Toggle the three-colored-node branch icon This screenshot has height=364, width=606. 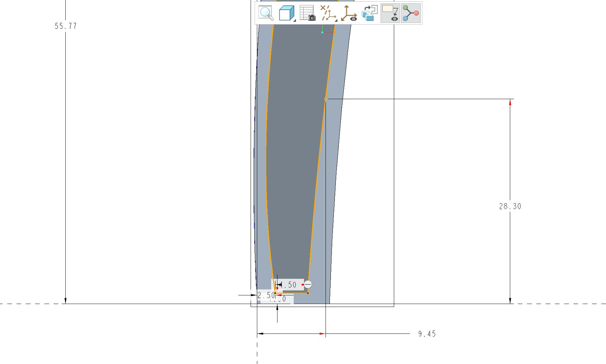tap(411, 13)
